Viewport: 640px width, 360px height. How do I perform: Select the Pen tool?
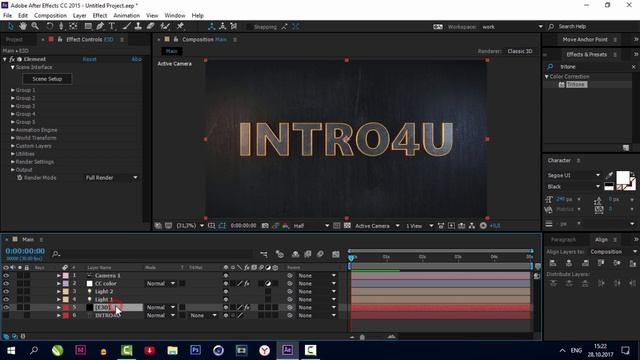tap(100, 27)
